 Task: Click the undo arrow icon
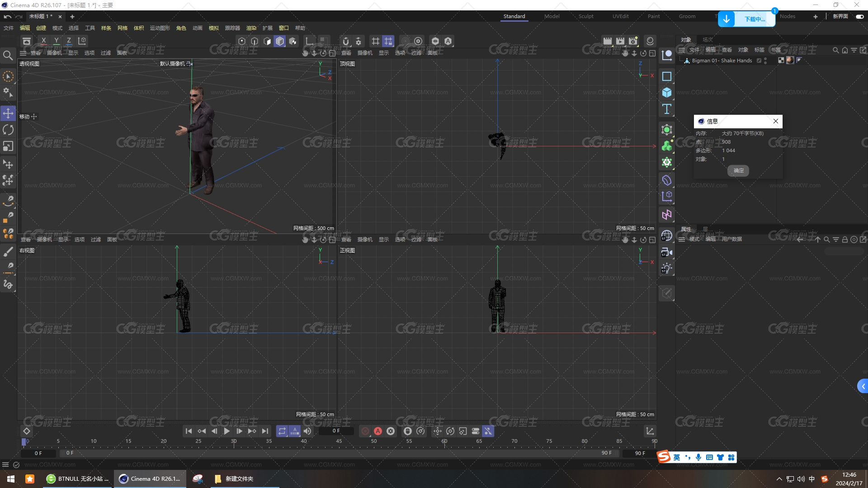pos(8,16)
